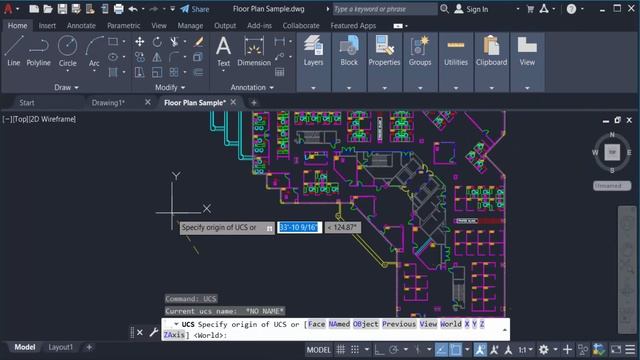
Task: Click the Leader annotation icon
Action: click(280, 57)
